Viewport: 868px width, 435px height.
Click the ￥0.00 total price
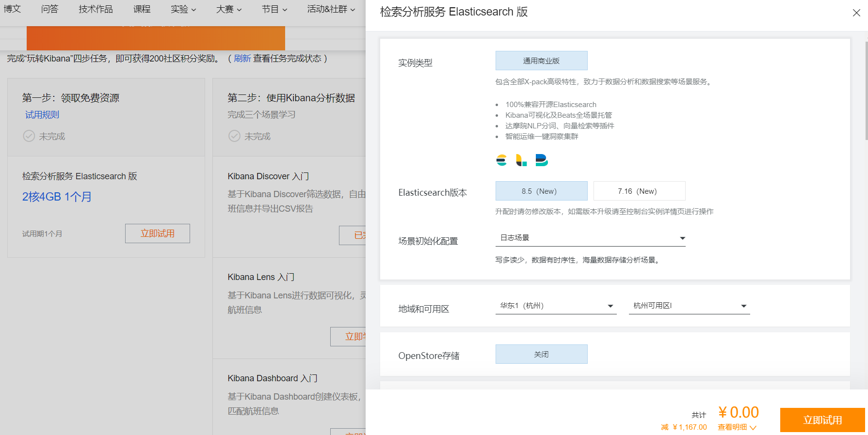(739, 412)
